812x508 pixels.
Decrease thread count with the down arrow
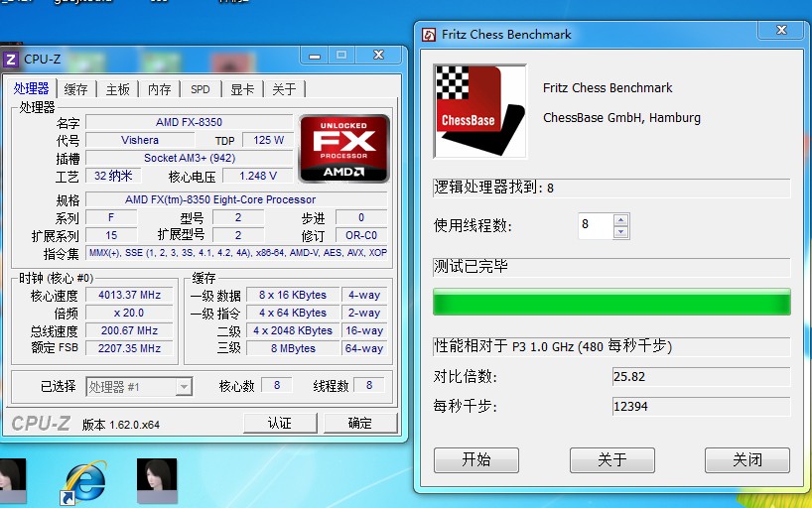pyautogui.click(x=620, y=232)
